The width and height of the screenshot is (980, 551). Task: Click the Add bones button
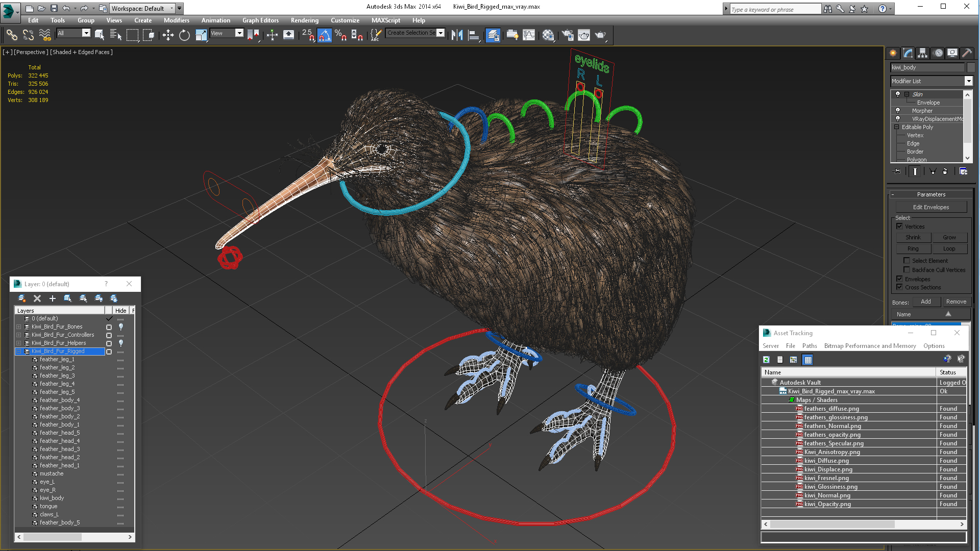pos(925,302)
